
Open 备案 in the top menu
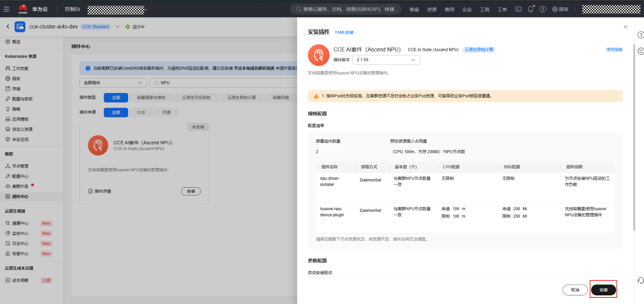pos(414,9)
